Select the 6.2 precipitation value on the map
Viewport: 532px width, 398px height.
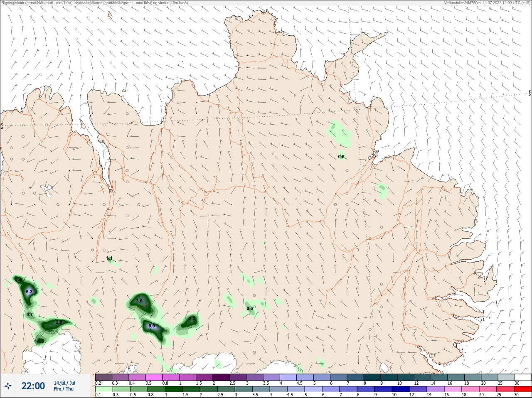point(29,292)
